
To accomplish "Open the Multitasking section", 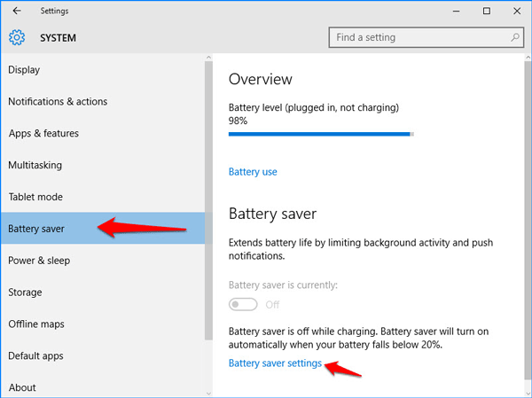I will coord(35,166).
